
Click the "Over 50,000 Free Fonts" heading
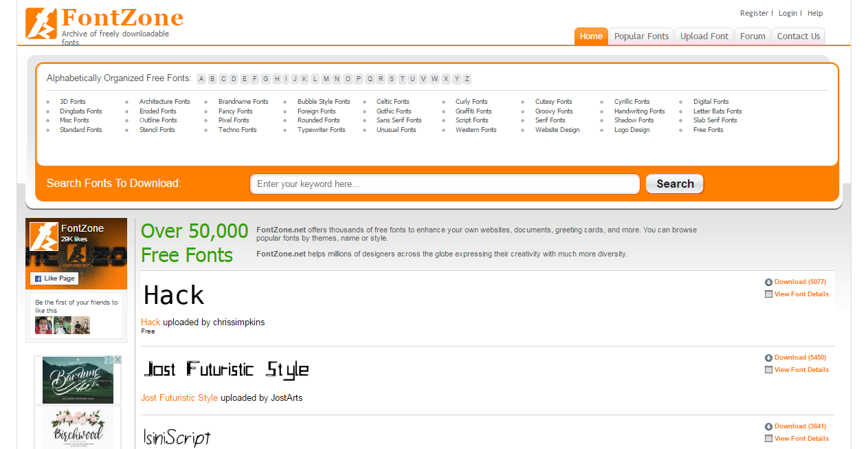point(194,243)
